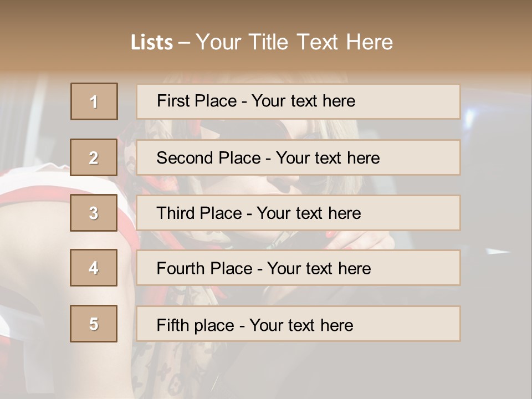Viewport: 532px width, 399px height.
Task: Click the words "Fifth place"
Action: 195,325
